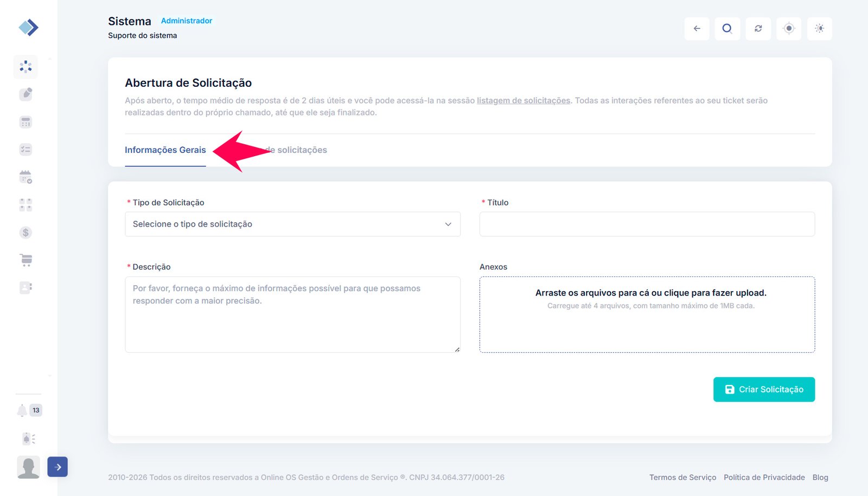Screen dimensions: 868x496
Task: Select the Informações Gerais tab
Action: click(x=165, y=150)
